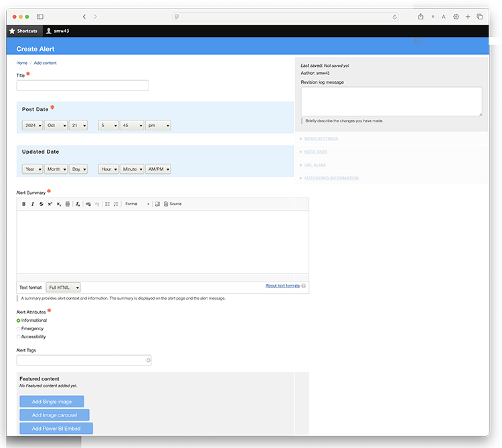
Task: Apply strikethrough formatting in editor toolbar
Action: pos(41,204)
